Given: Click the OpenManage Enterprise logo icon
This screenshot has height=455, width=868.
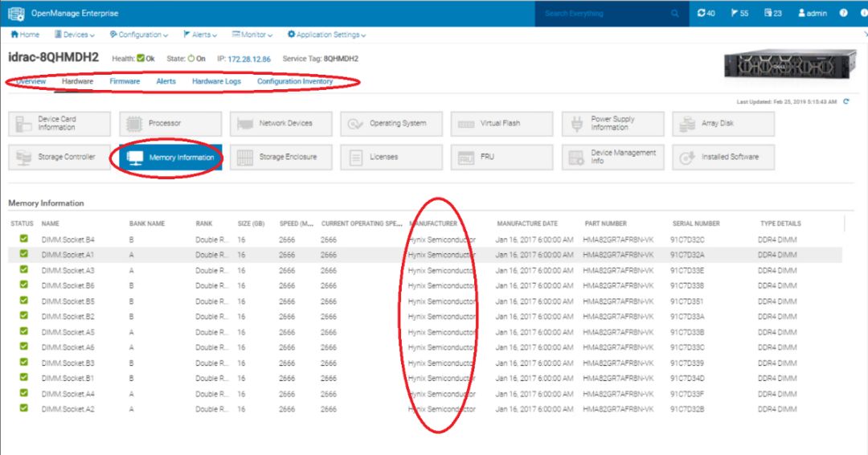Looking at the screenshot, I should pyautogui.click(x=16, y=14).
